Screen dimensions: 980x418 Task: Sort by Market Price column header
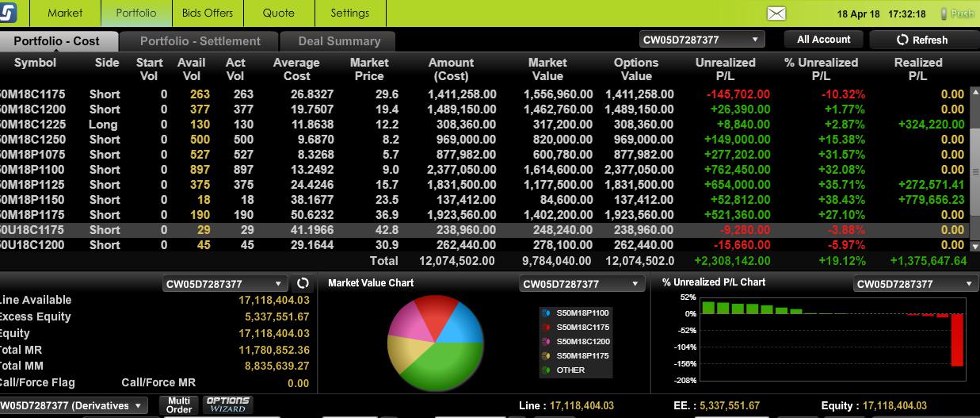click(x=369, y=69)
